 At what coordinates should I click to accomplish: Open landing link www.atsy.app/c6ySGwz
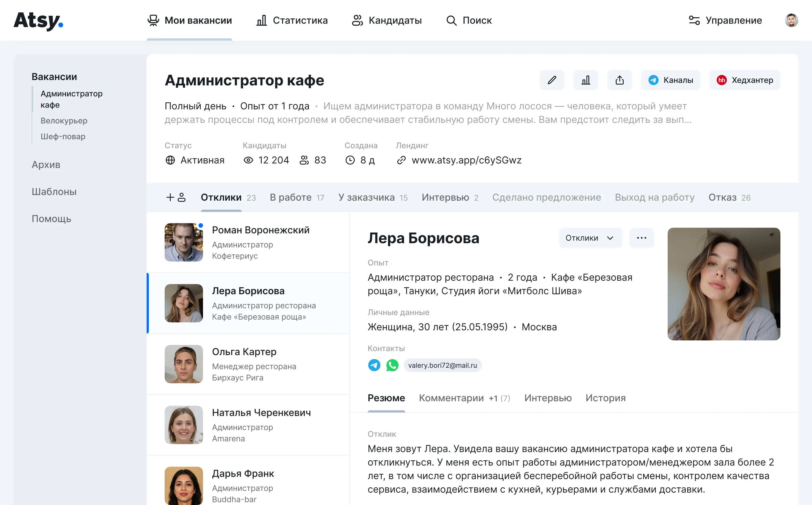click(466, 160)
